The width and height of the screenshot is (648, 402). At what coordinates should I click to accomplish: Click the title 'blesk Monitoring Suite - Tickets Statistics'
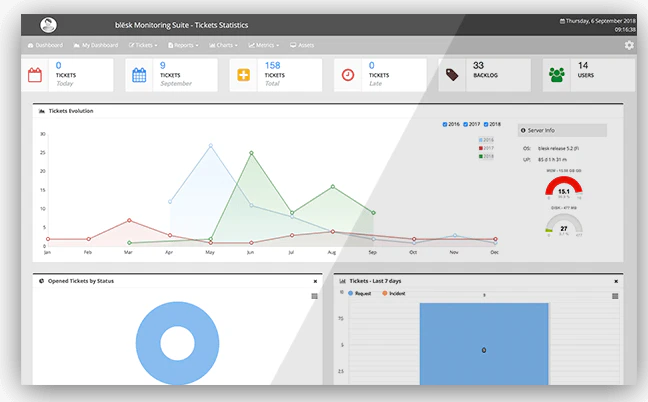click(x=181, y=25)
